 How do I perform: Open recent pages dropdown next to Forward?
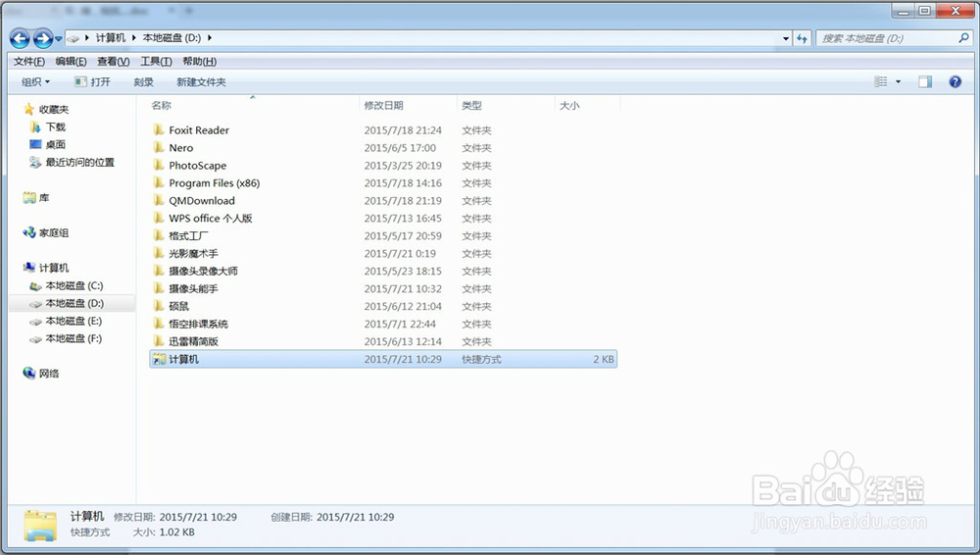(58, 39)
